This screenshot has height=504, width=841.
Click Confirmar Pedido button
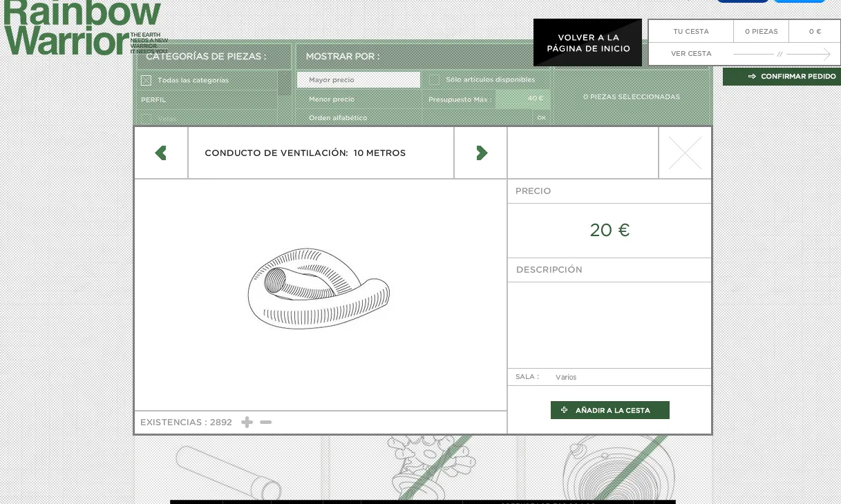tap(782, 77)
